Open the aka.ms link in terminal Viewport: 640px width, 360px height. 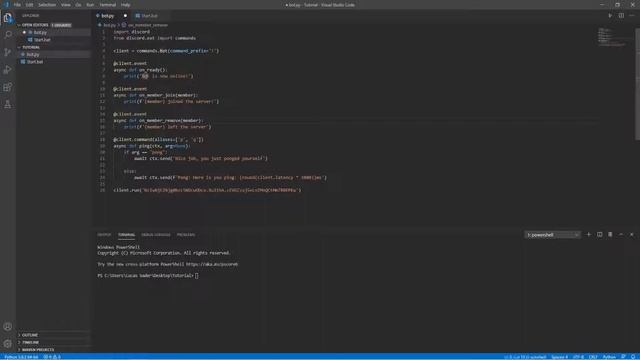tap(211, 264)
